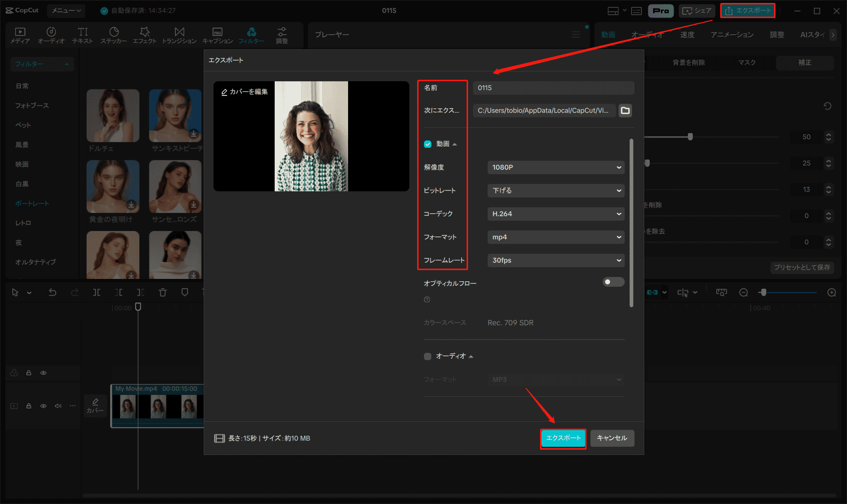Image resolution: width=847 pixels, height=504 pixels.
Task: Switch to the アニメーション tab
Action: click(x=732, y=35)
